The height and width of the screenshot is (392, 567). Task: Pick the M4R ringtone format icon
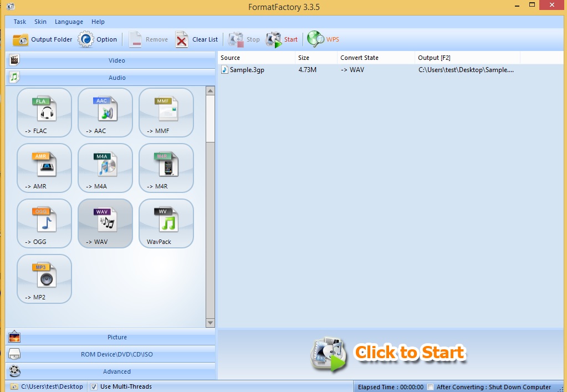(166, 168)
